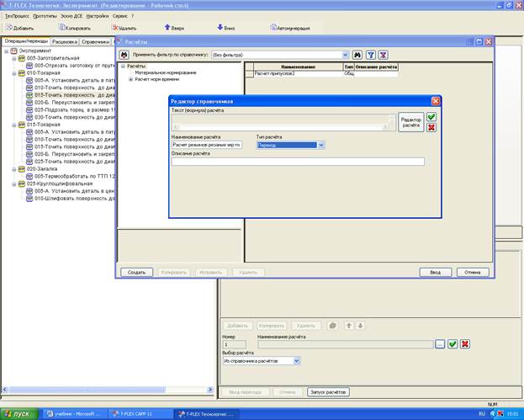The image size is (524, 420).
Task: Select Материальное нормирование in Расчёты tree
Action: 166,72
